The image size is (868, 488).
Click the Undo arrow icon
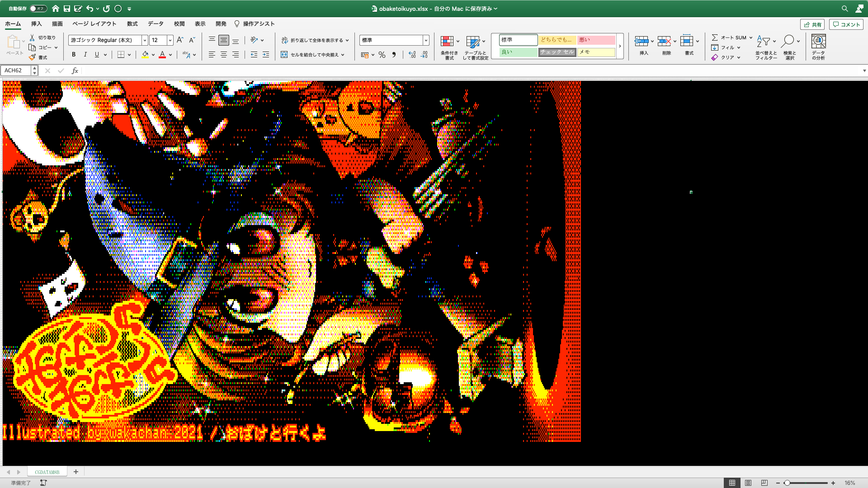tap(90, 9)
